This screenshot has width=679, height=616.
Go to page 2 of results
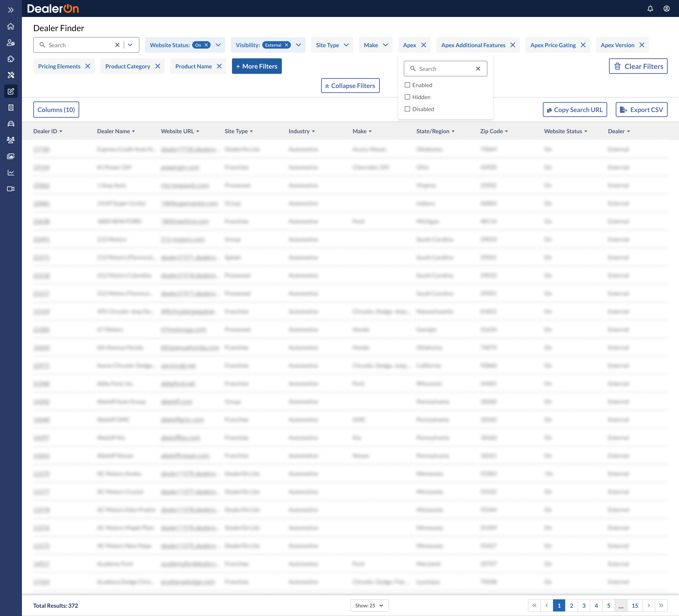pyautogui.click(x=571, y=606)
